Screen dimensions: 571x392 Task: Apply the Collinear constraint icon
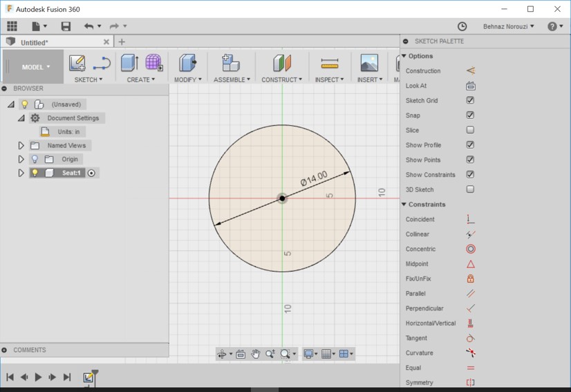click(471, 234)
